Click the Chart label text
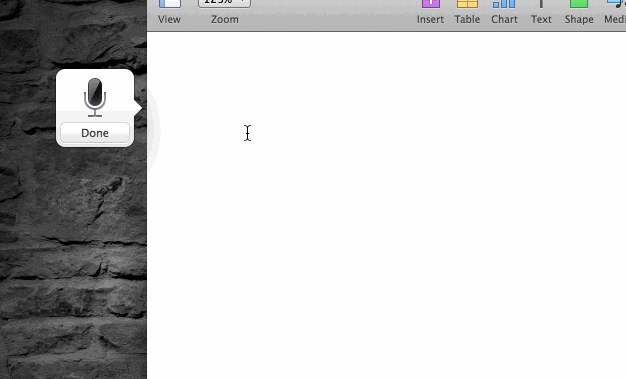Viewport: 626px width, 379px height. 504,19
